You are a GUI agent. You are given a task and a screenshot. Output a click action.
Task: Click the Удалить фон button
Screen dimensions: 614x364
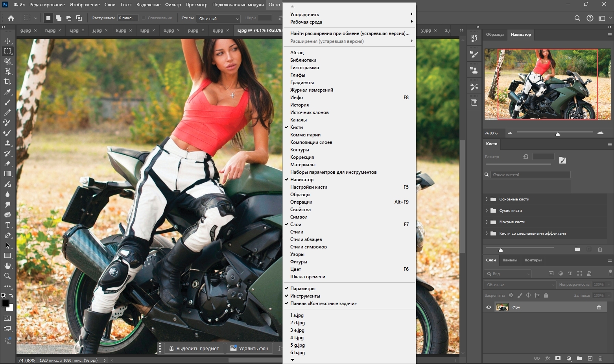(249, 348)
